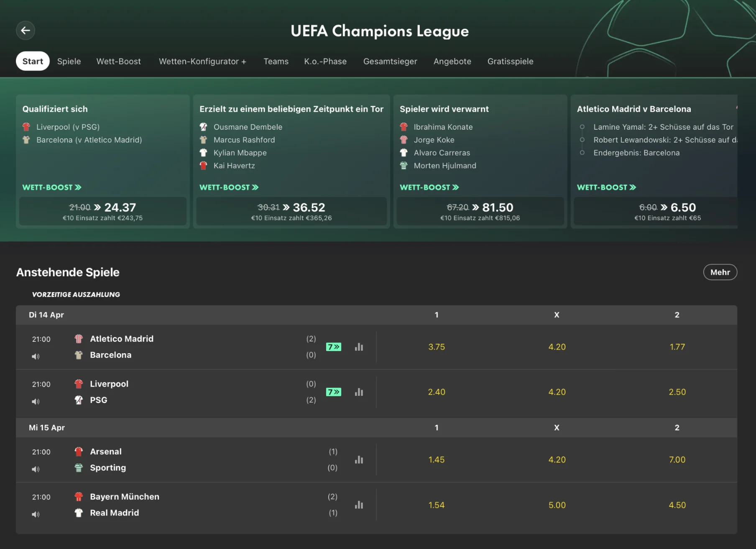
Task: Click the back arrow button
Action: 26,31
